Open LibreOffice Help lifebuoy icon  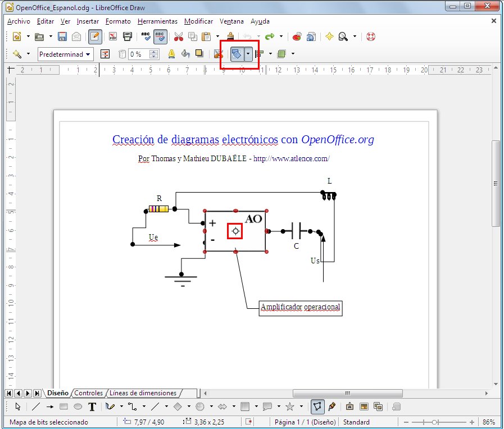pyautogui.click(x=371, y=36)
